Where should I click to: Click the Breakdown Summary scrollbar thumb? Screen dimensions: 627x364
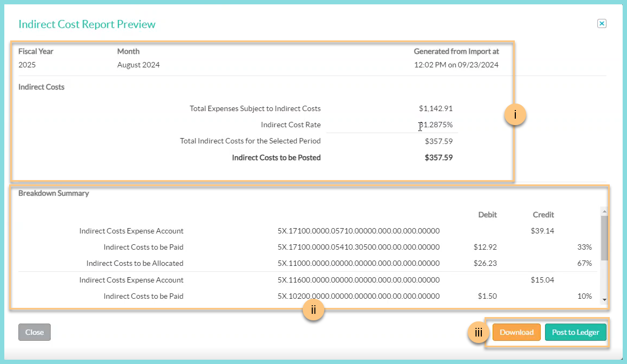[604, 237]
